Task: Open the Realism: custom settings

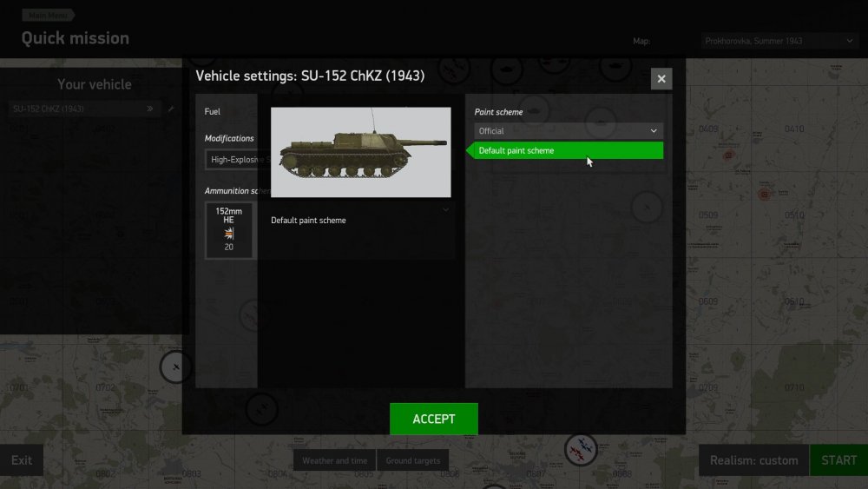Action: 754,460
